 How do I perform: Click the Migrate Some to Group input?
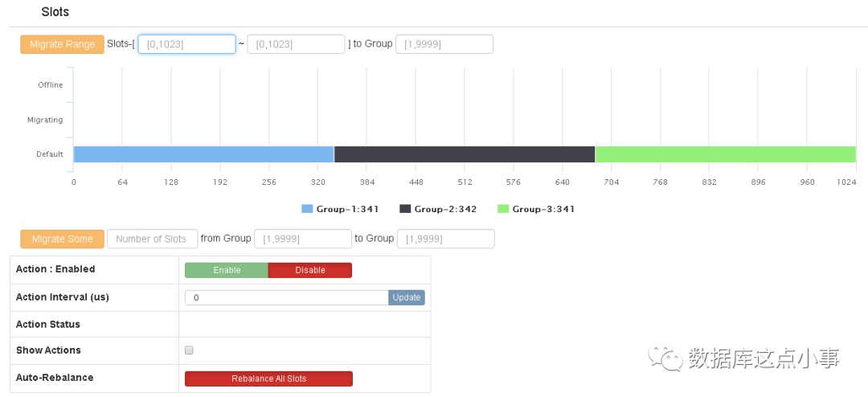tap(445, 239)
